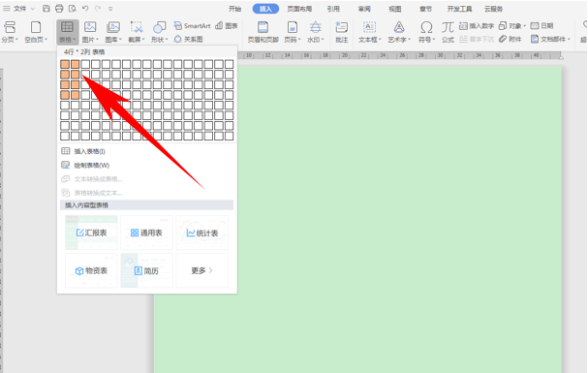
Task: Undo the last action
Action: (x=85, y=9)
